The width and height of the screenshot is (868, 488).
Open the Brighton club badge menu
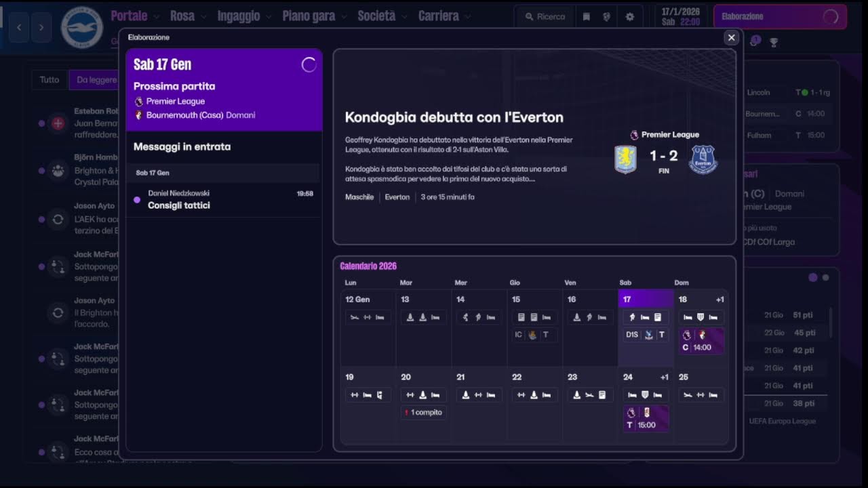[x=81, y=27]
